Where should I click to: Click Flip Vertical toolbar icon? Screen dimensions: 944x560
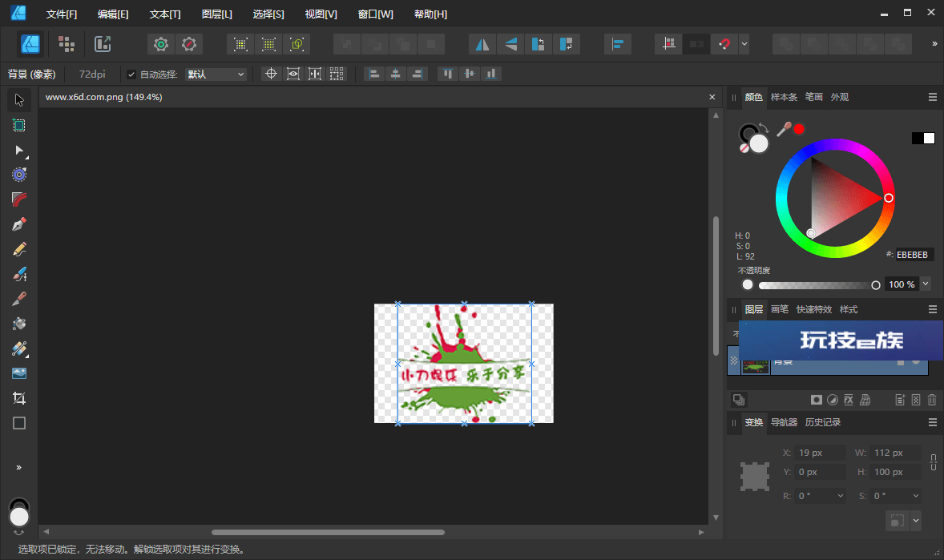click(510, 44)
